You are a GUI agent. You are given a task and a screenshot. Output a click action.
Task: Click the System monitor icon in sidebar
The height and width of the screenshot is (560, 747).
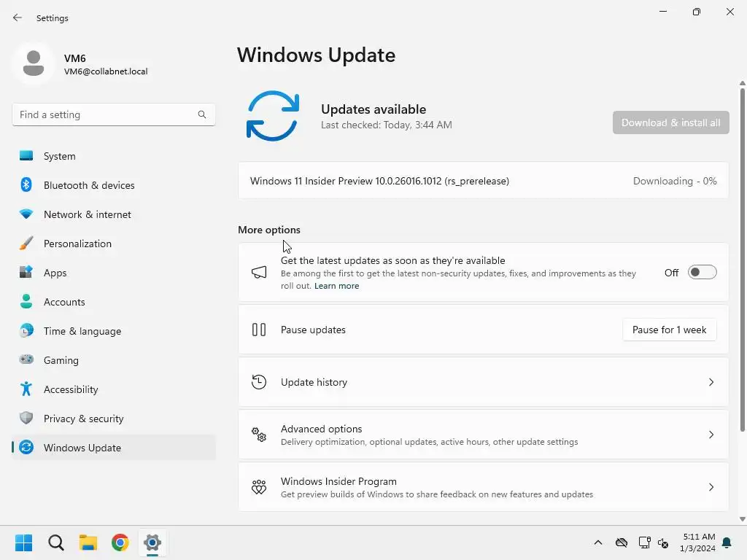[x=26, y=156]
